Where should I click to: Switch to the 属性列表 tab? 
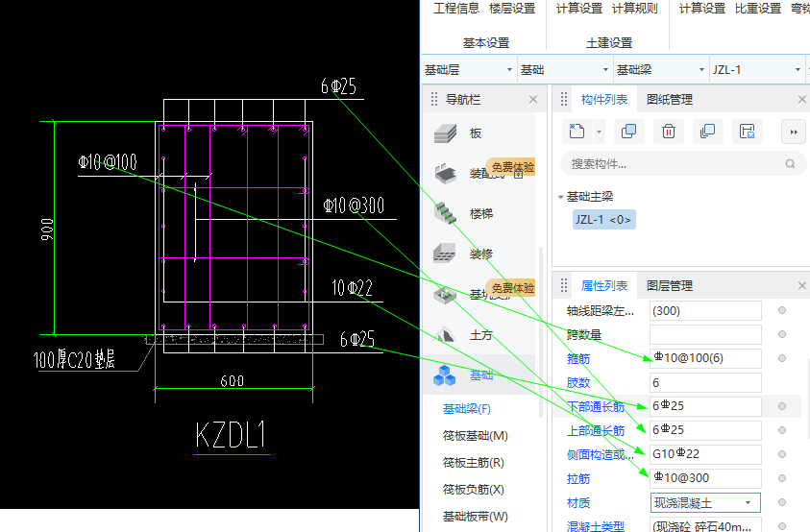coord(603,285)
